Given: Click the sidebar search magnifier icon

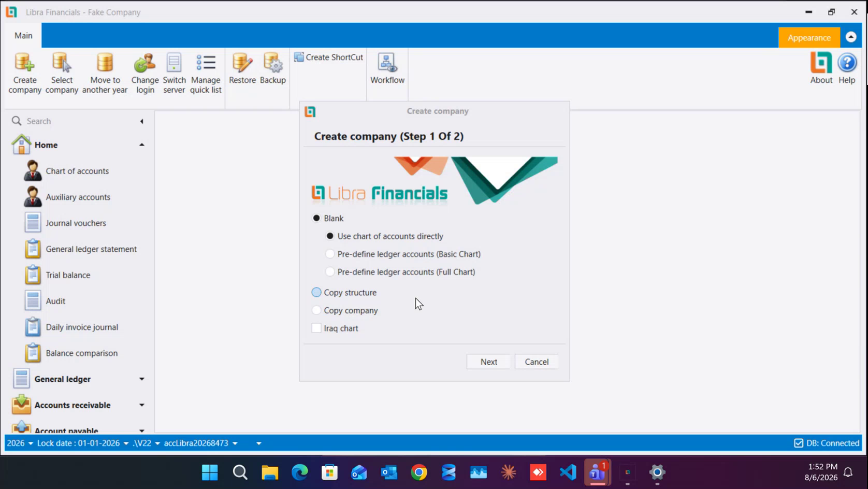Looking at the screenshot, I should tap(17, 121).
